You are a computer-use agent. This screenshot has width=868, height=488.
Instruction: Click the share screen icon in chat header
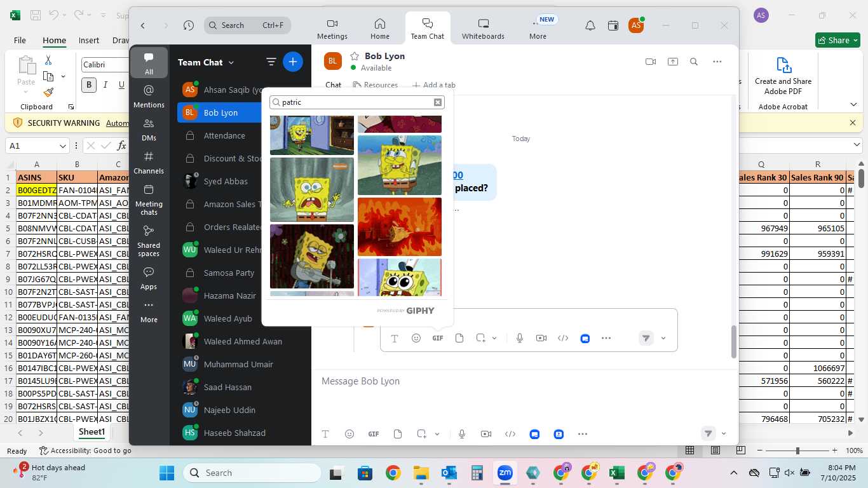672,62
